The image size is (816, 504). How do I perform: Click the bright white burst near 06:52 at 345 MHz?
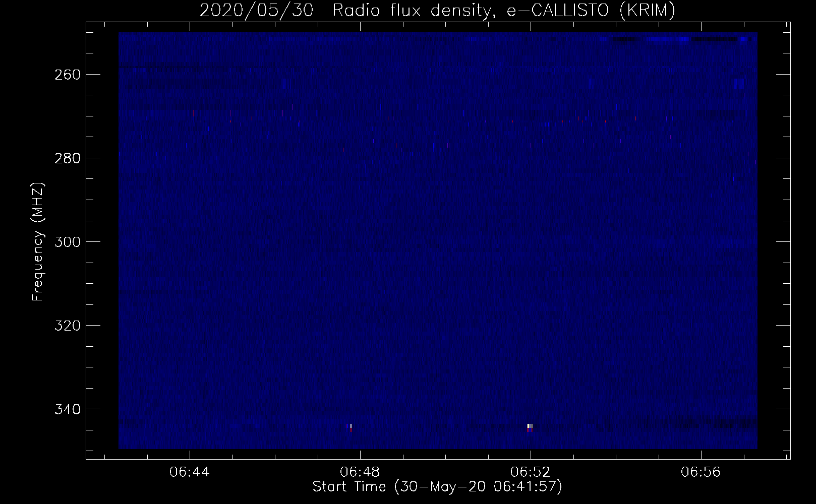530,427
